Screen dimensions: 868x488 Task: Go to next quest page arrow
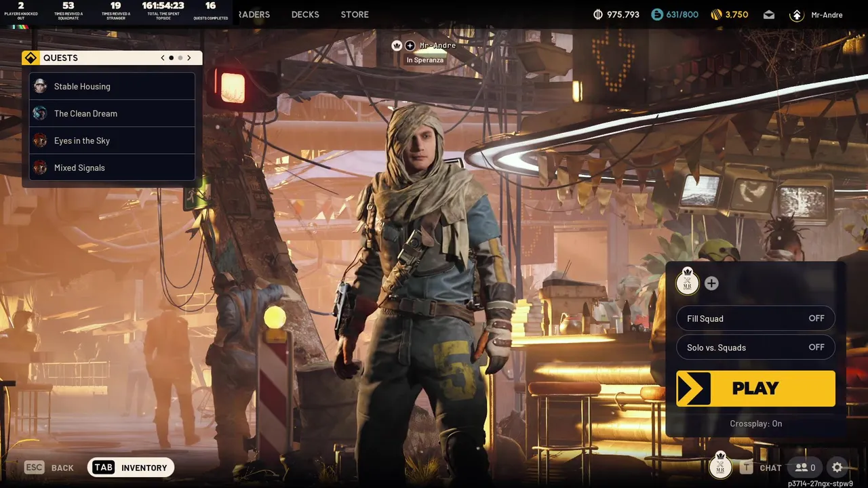[x=189, y=58]
